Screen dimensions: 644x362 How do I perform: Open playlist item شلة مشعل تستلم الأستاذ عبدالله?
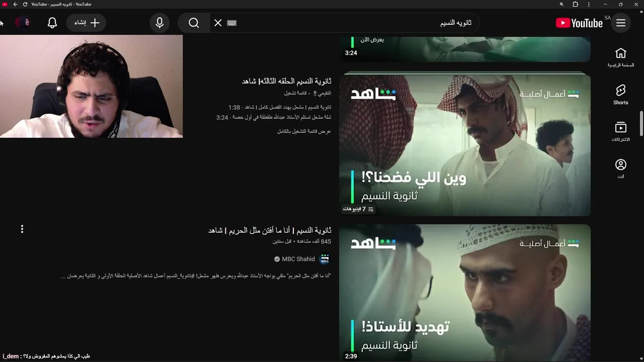click(x=274, y=117)
